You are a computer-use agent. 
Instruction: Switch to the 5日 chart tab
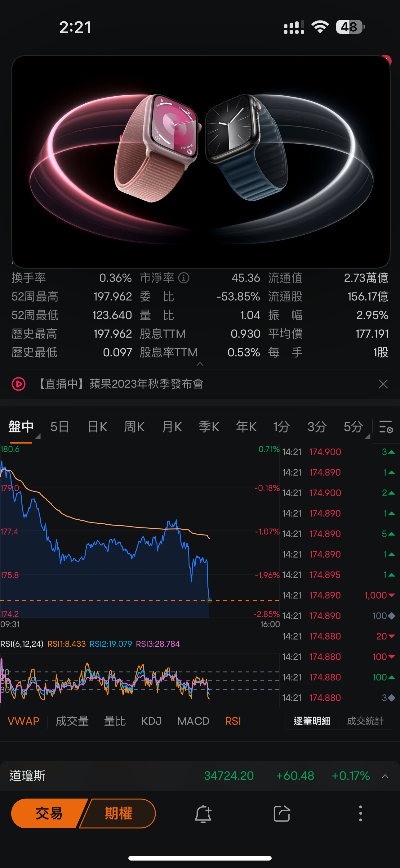(60, 427)
